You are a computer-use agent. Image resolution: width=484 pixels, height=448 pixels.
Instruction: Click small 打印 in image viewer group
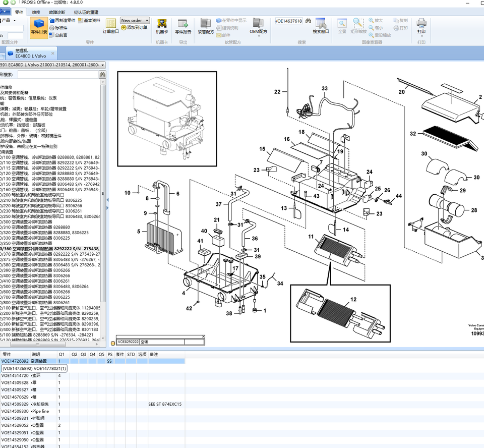click(401, 28)
